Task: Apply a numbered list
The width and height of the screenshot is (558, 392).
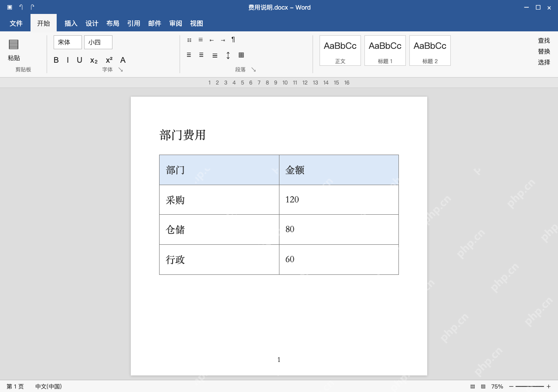Action: [201, 40]
